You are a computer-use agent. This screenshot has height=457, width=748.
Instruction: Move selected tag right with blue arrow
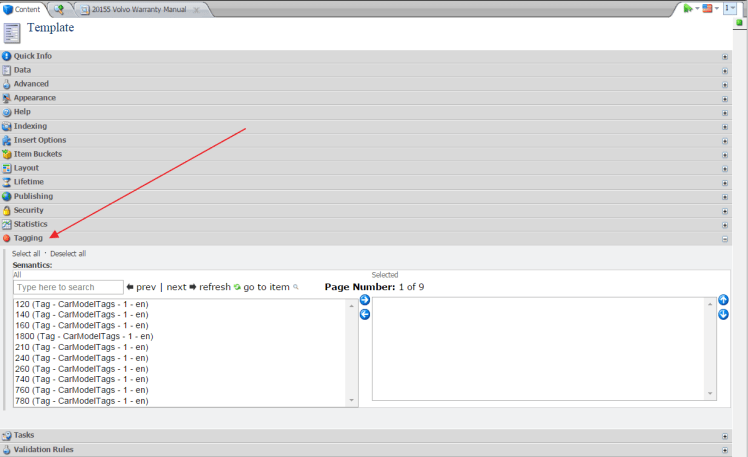365,300
